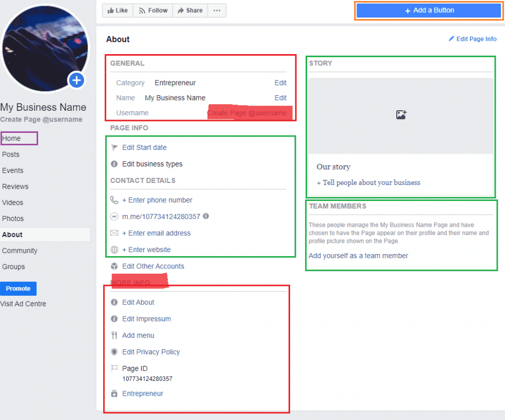
Task: Click the envelope icon beside Enter email address
Action: click(114, 233)
